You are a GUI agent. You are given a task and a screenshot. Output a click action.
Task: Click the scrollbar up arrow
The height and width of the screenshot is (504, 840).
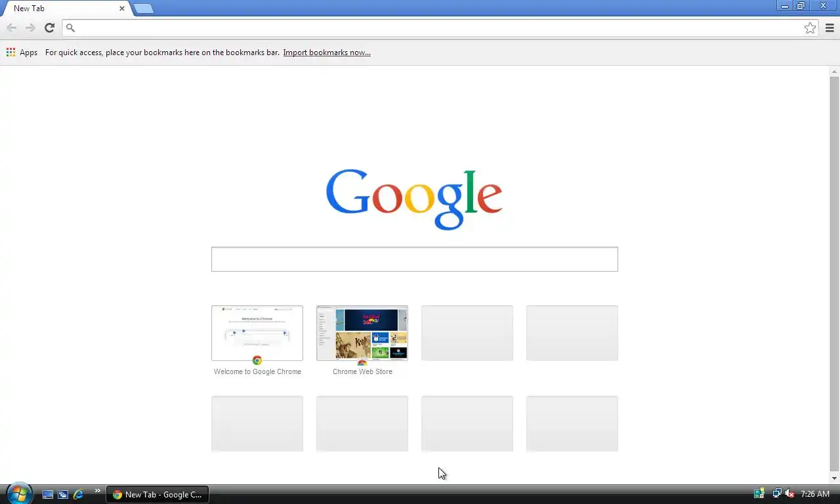pos(835,71)
